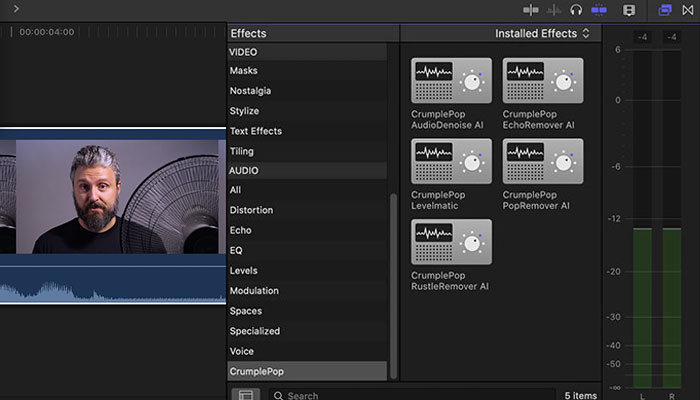Image resolution: width=700 pixels, height=400 pixels.
Task: Click the clip's audio waveform in the timeline
Action: 113,283
